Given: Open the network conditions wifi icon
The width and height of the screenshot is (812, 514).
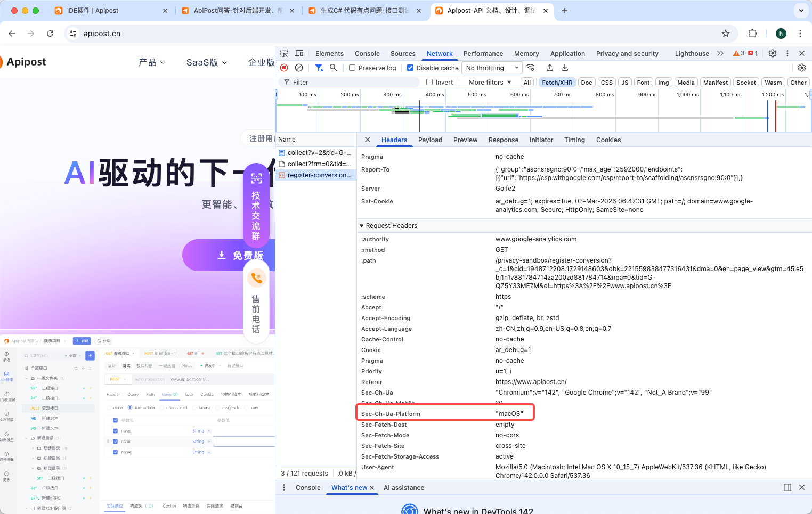Looking at the screenshot, I should pyautogui.click(x=531, y=68).
